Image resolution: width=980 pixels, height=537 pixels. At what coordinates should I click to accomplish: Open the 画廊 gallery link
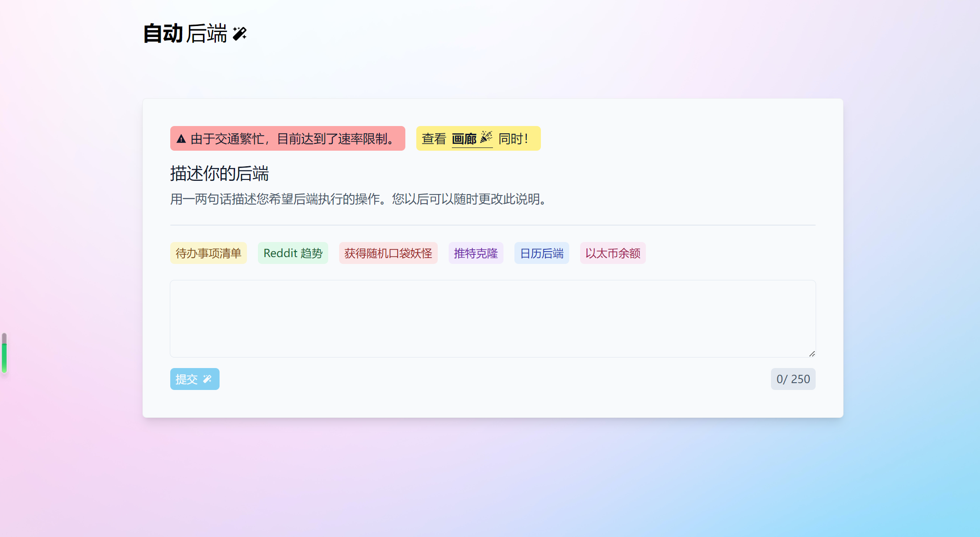click(464, 139)
